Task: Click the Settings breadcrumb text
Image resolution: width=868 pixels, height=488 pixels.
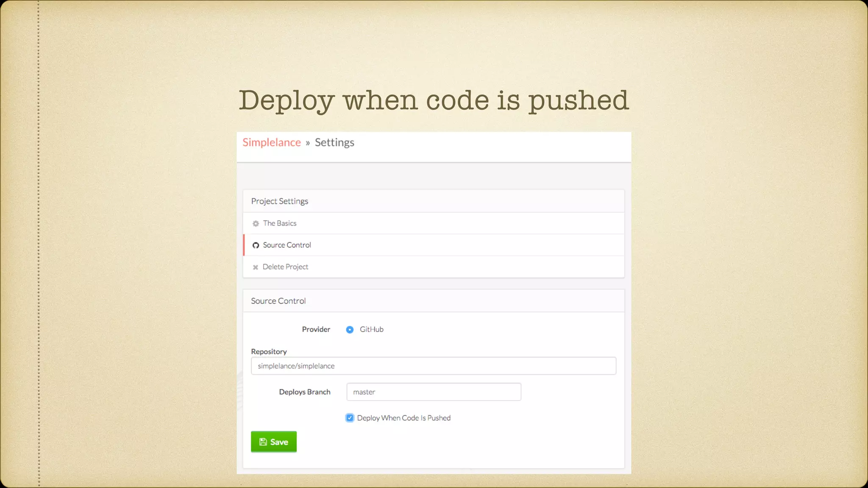Action: 334,143
